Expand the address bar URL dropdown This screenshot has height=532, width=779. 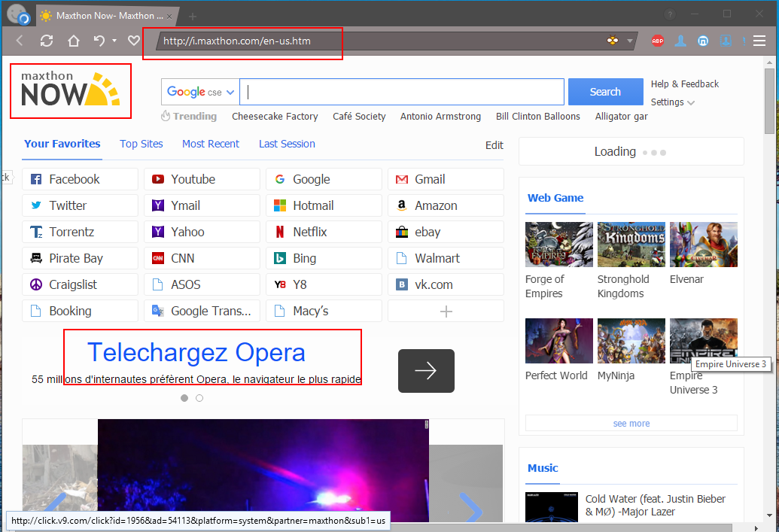[x=629, y=41]
